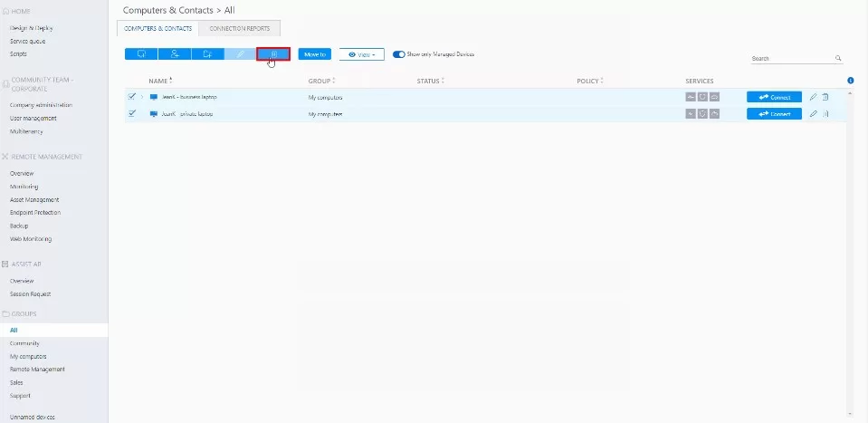
Task: Click the Move to button
Action: point(315,54)
